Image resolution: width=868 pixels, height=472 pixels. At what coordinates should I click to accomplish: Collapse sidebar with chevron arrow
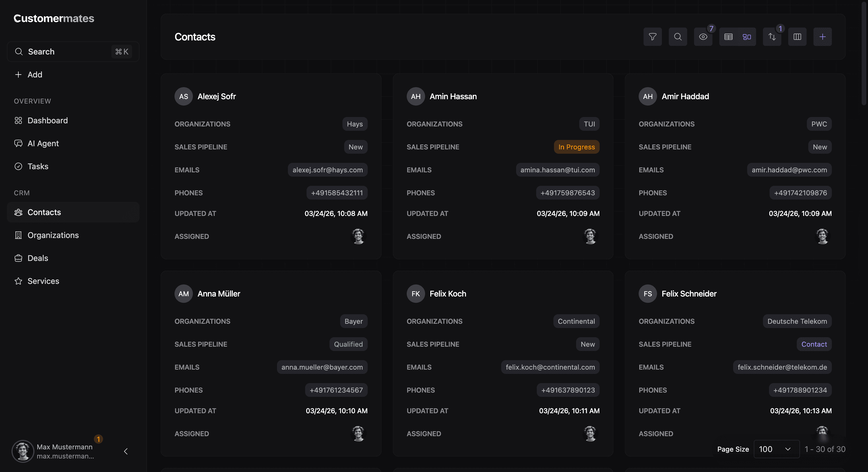(x=126, y=451)
